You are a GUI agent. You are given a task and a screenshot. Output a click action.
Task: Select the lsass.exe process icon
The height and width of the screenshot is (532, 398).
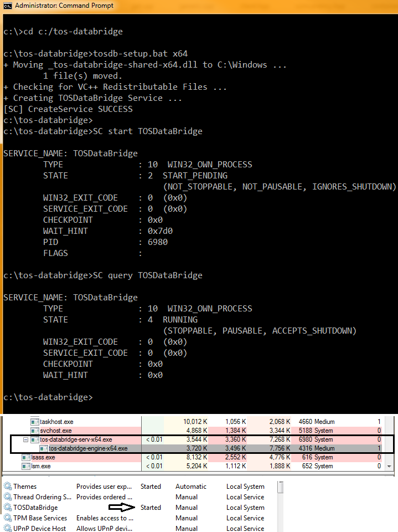coord(26,457)
